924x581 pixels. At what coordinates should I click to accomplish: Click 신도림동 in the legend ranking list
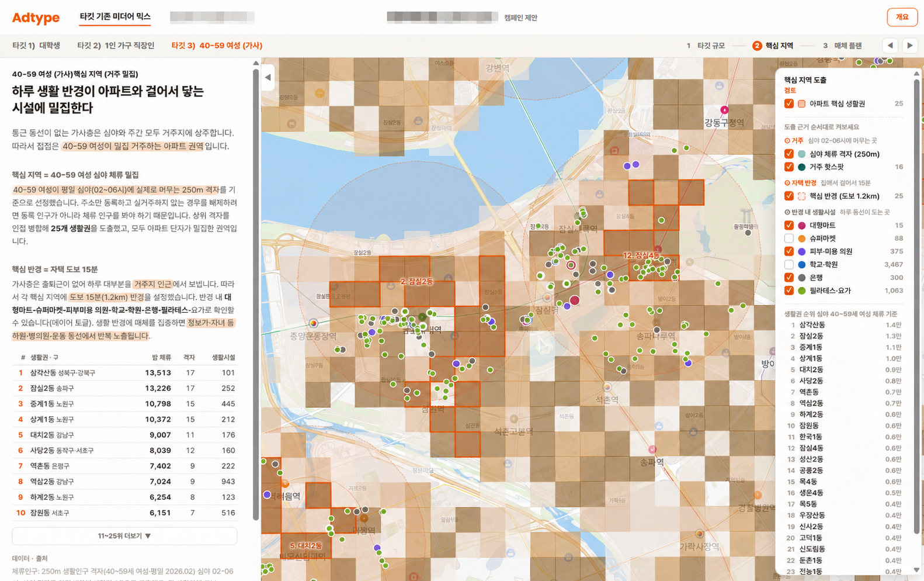[x=812, y=549]
